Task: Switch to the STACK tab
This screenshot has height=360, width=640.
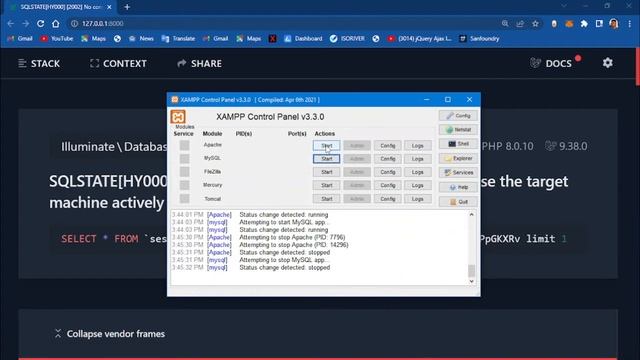Action: click(39, 64)
